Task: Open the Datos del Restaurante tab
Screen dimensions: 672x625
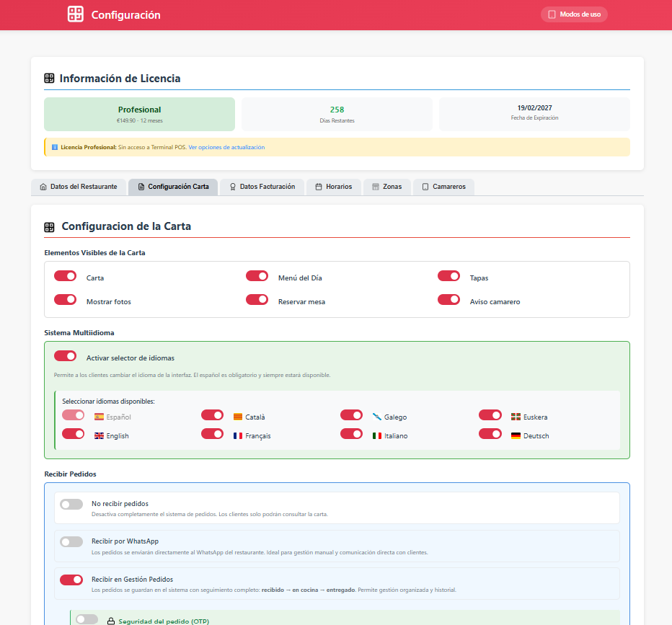Action: coord(79,187)
